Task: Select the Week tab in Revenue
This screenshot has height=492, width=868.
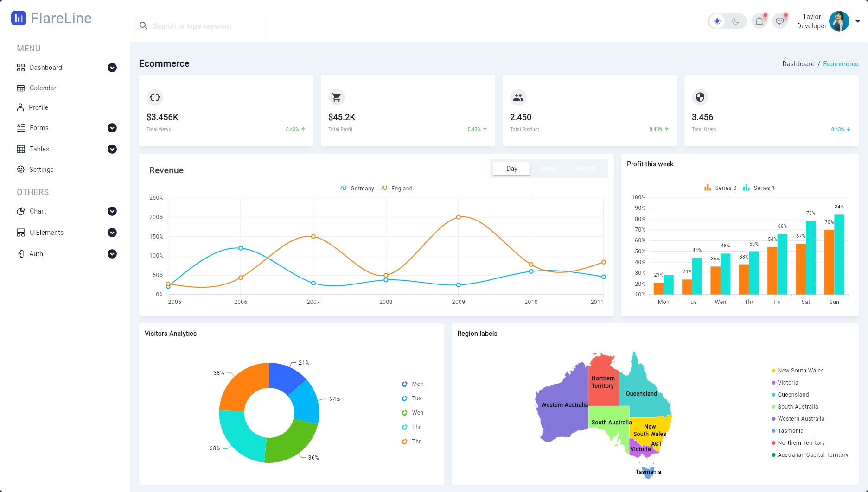Action: point(549,169)
